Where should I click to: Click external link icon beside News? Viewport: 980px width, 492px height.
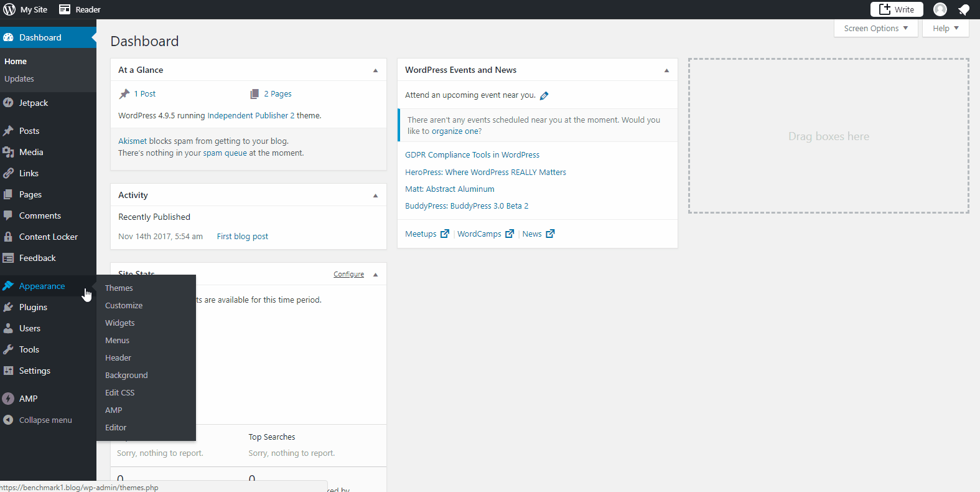tap(550, 234)
